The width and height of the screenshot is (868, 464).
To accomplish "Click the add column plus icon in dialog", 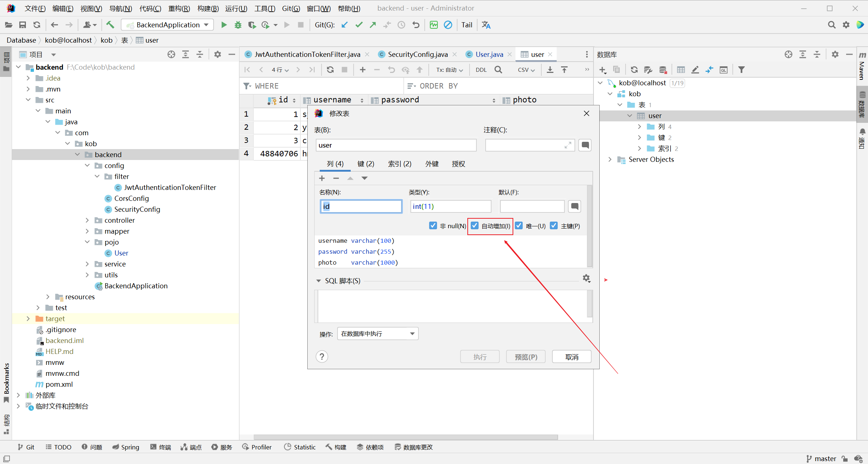I will tap(322, 178).
